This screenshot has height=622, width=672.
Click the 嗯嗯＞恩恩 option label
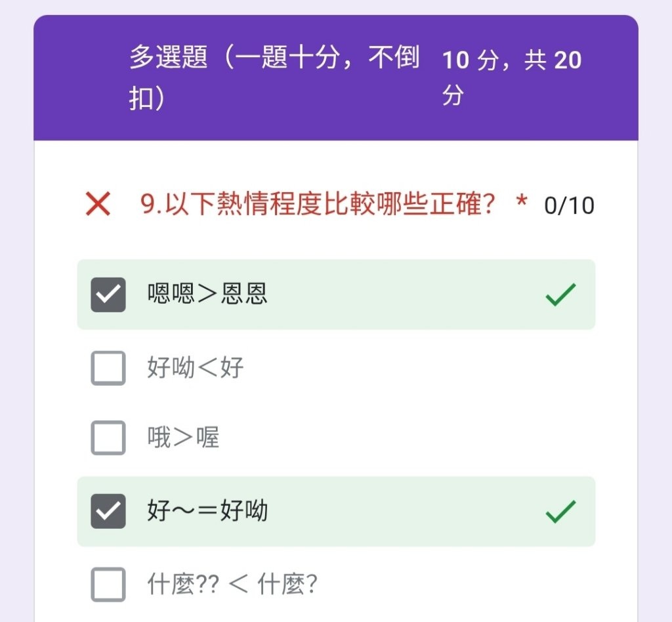[x=207, y=294]
